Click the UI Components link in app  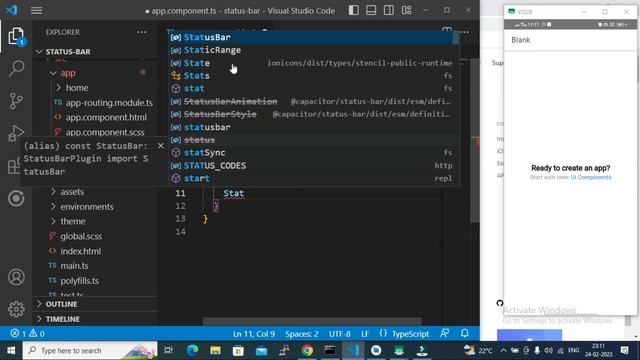pos(591,178)
